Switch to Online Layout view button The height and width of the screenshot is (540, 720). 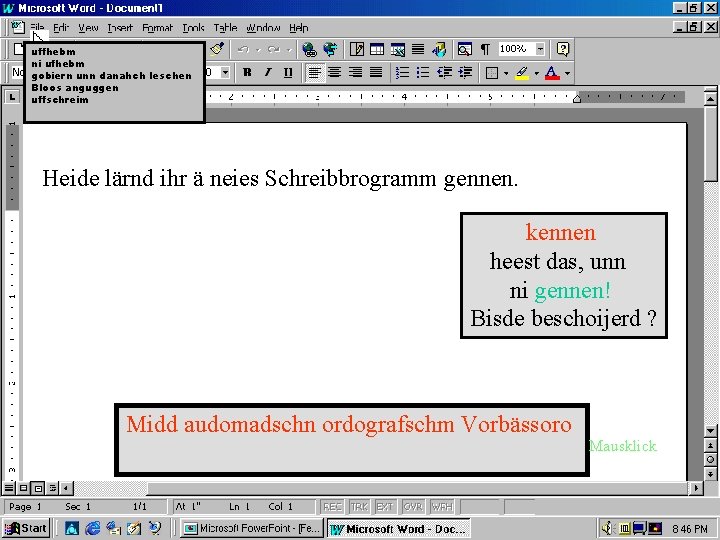click(x=23, y=488)
